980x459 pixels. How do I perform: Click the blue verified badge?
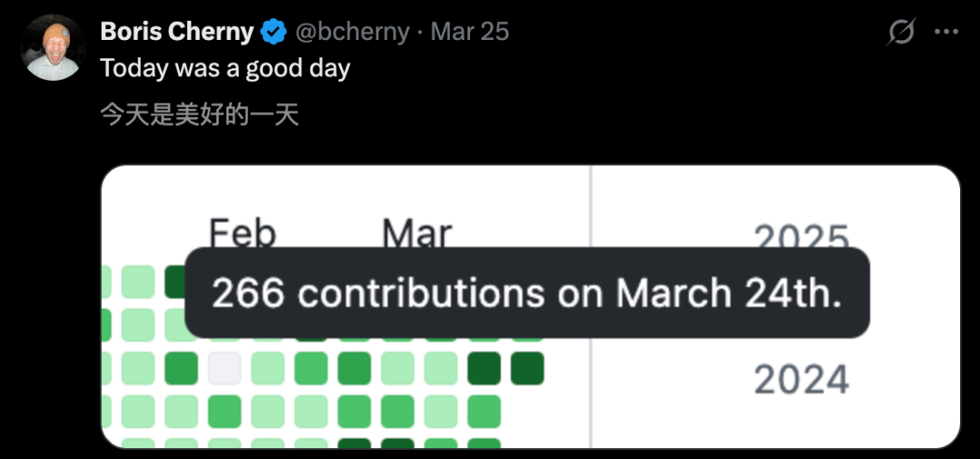(x=274, y=33)
